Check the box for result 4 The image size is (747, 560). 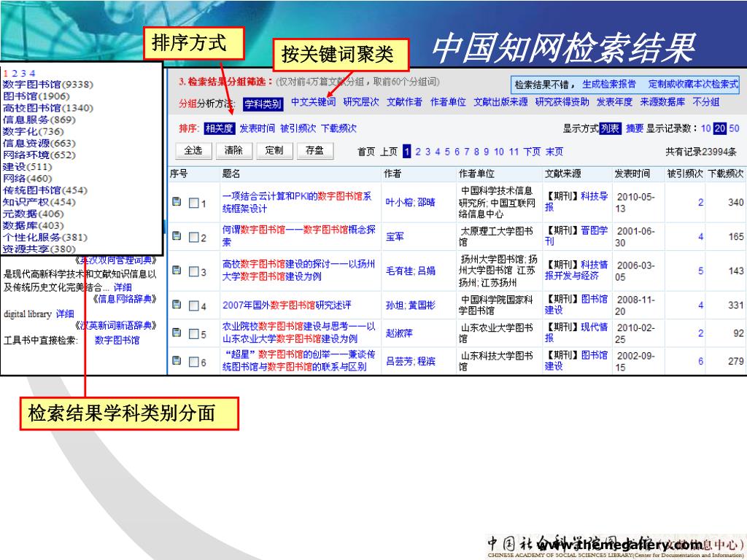pos(194,306)
